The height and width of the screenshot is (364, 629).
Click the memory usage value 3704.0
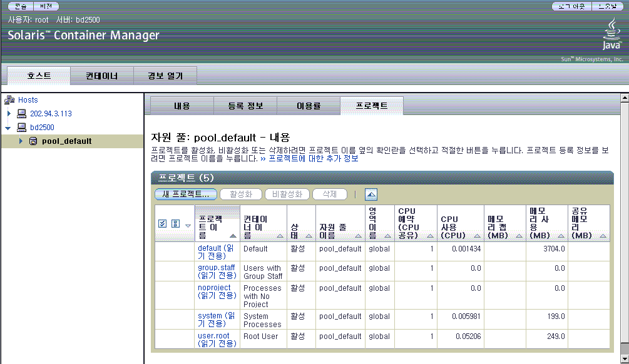tap(554, 249)
